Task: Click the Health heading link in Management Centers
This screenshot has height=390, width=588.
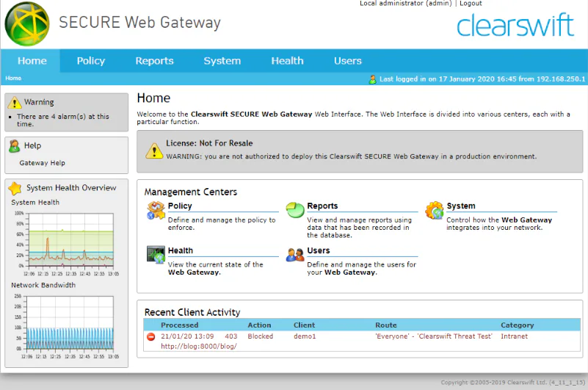Action: [181, 250]
